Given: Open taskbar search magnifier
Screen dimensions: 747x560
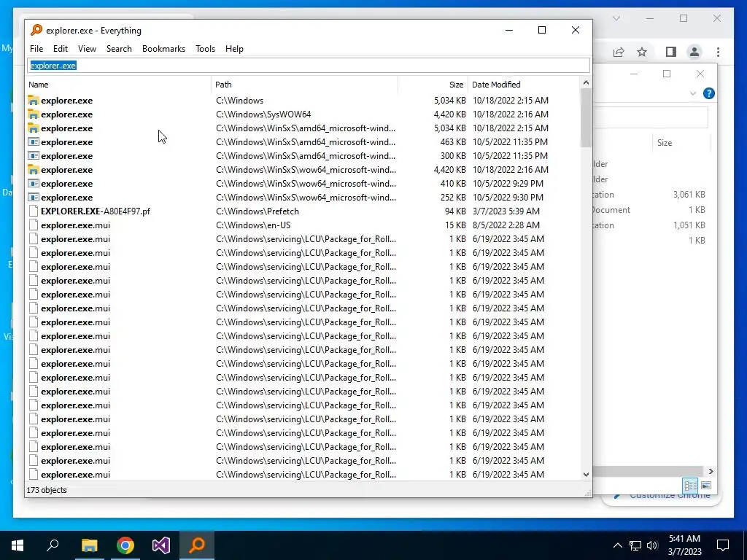Looking at the screenshot, I should tap(53, 545).
